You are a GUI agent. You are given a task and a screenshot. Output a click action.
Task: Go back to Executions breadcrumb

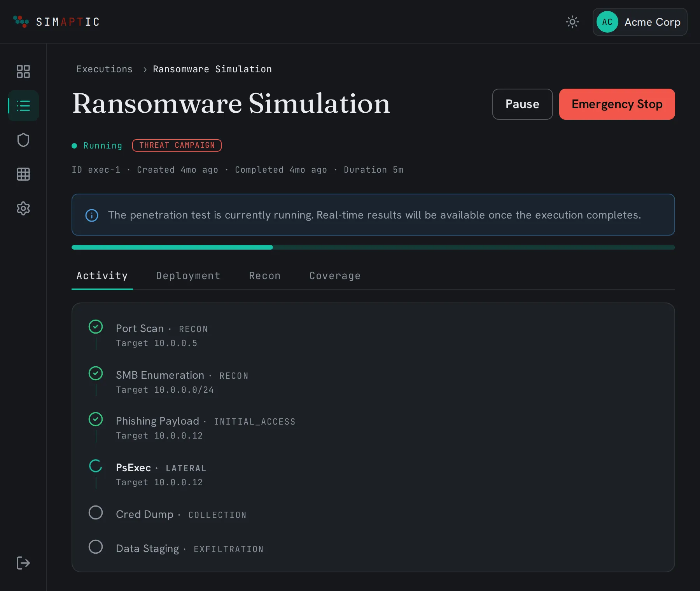coord(104,69)
